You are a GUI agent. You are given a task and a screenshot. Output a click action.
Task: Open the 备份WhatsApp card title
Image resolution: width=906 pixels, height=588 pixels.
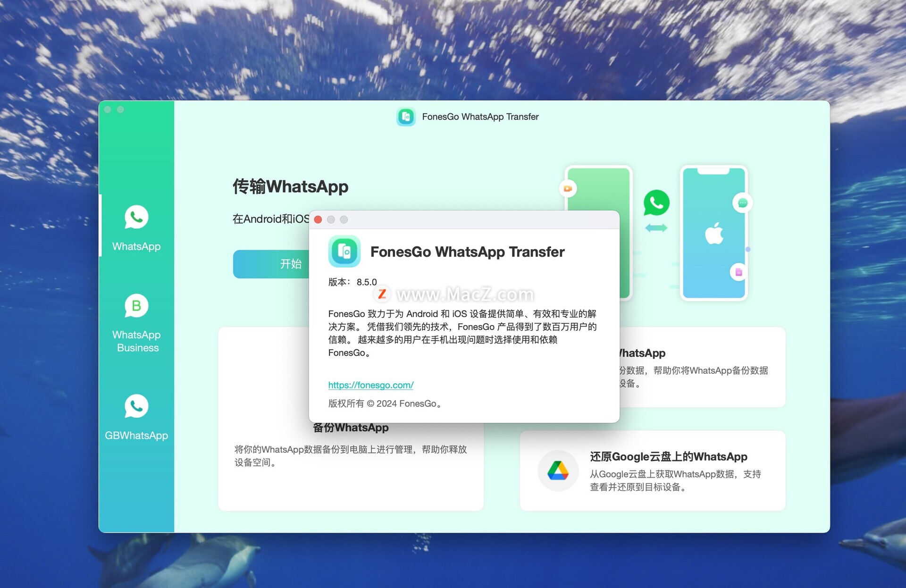coord(351,428)
